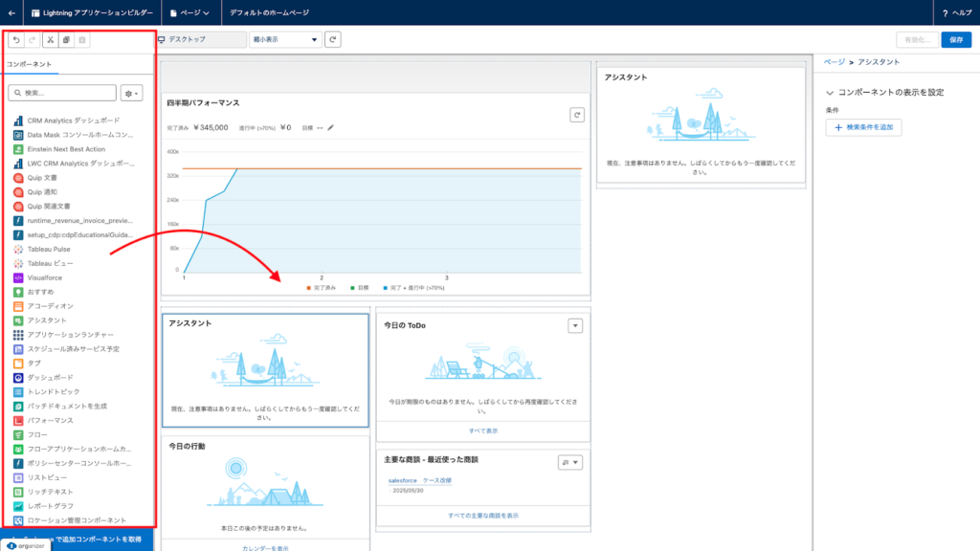Select Data Mask コンソールホーム component item
Screen dimensions: 980x551
[x=80, y=135]
